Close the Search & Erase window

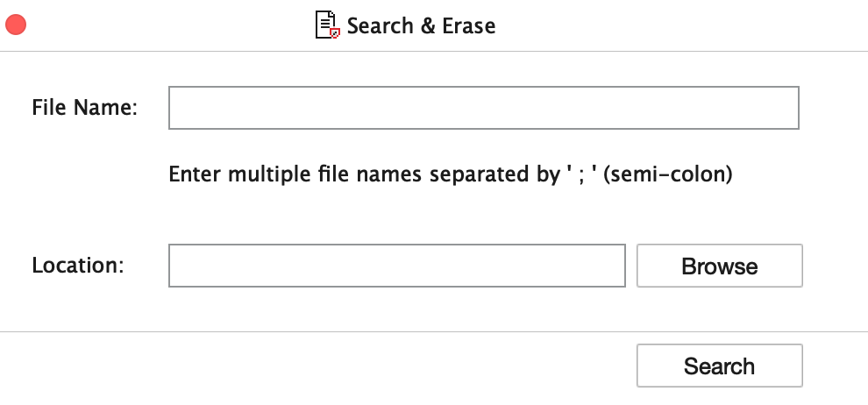[x=16, y=25]
